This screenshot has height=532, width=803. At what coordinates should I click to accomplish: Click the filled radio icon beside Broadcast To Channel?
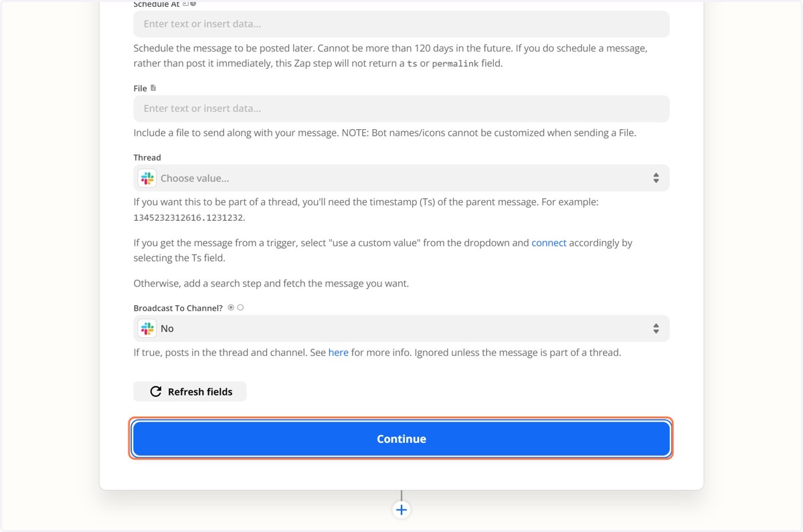coord(231,308)
